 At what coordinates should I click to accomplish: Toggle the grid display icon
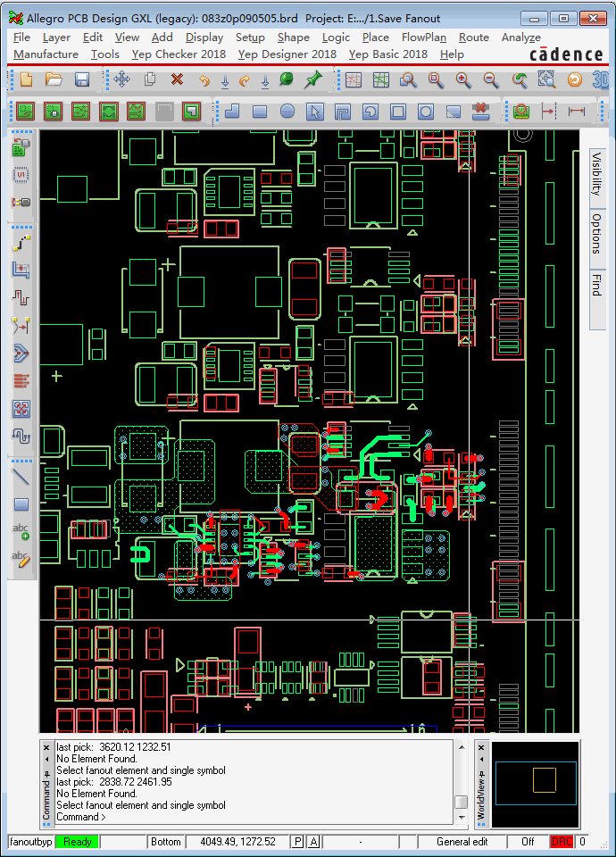(x=354, y=79)
